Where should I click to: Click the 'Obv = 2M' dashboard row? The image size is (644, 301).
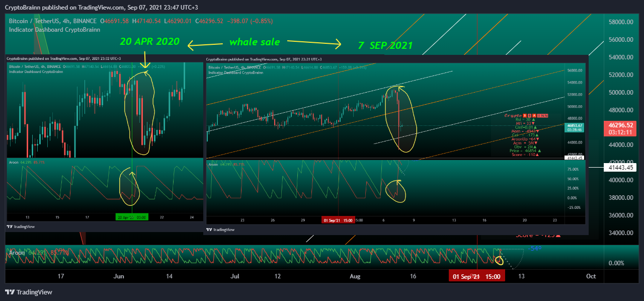[x=525, y=147]
